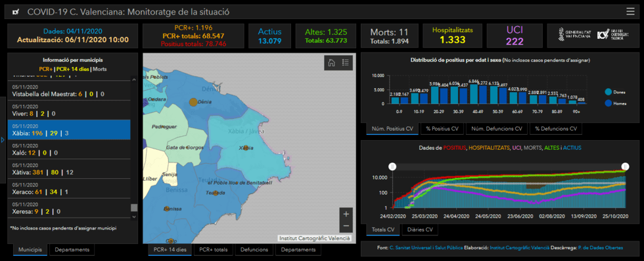
Task: Click the Institut Cartogràfic Valencià map attribution
Action: coord(315,238)
